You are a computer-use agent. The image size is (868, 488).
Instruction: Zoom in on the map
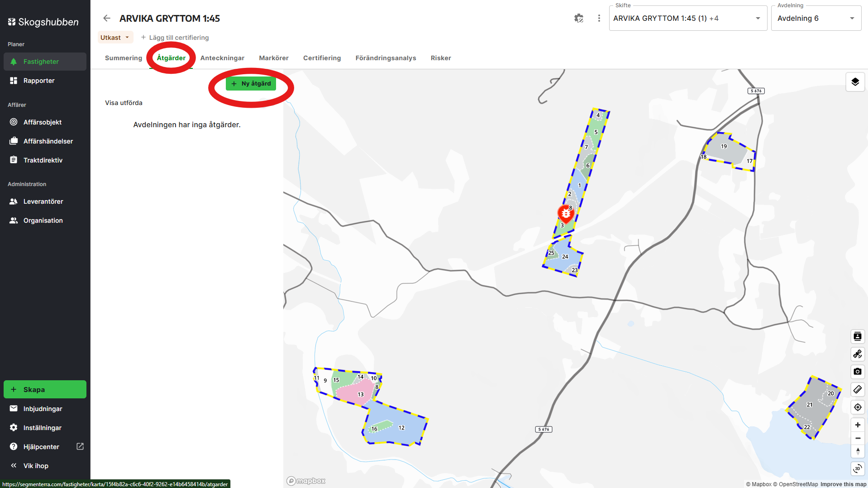click(858, 425)
